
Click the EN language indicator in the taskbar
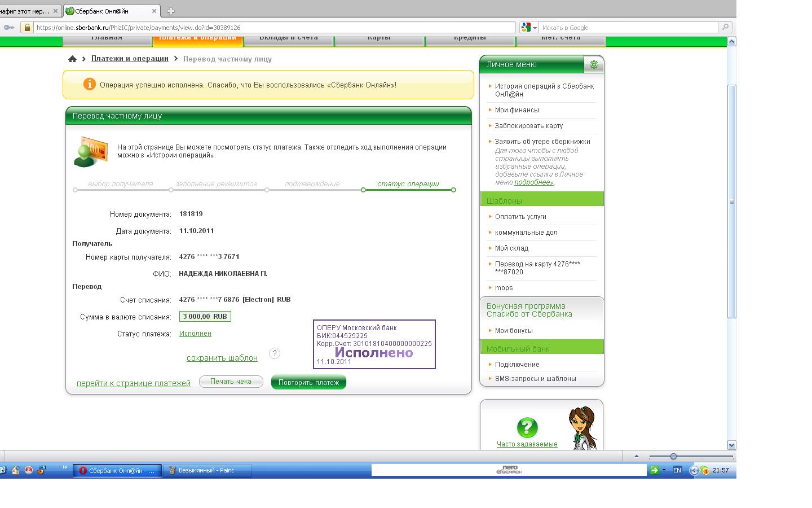coord(677,470)
